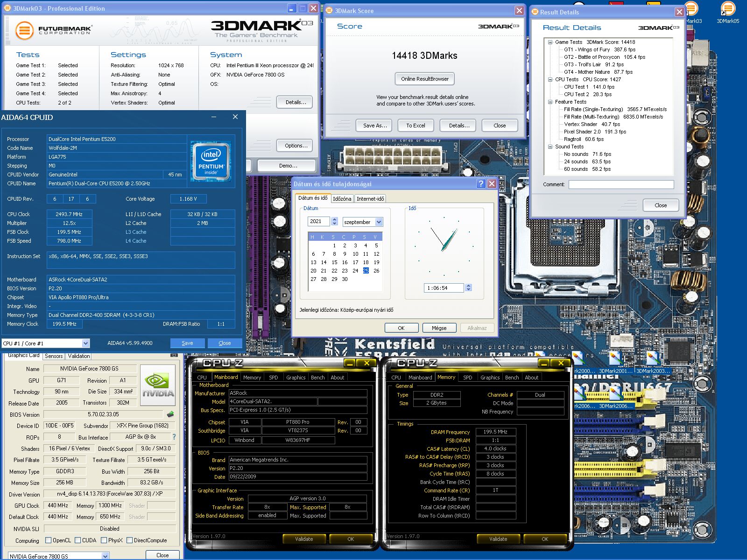Minimize the right CPU-Z Memory window

pyautogui.click(x=544, y=363)
